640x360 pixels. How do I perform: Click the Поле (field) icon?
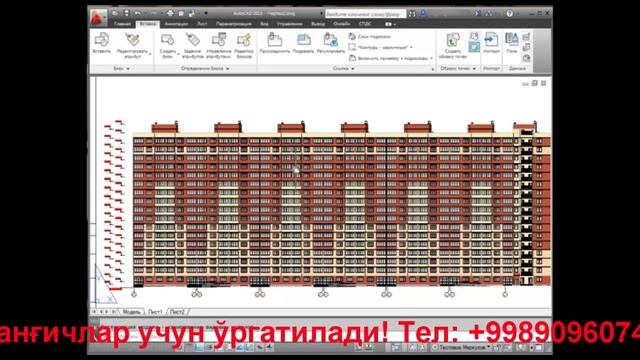[x=511, y=40]
